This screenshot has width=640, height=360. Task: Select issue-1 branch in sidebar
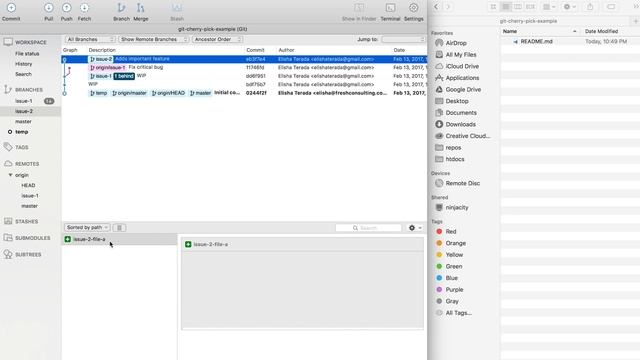24,101
